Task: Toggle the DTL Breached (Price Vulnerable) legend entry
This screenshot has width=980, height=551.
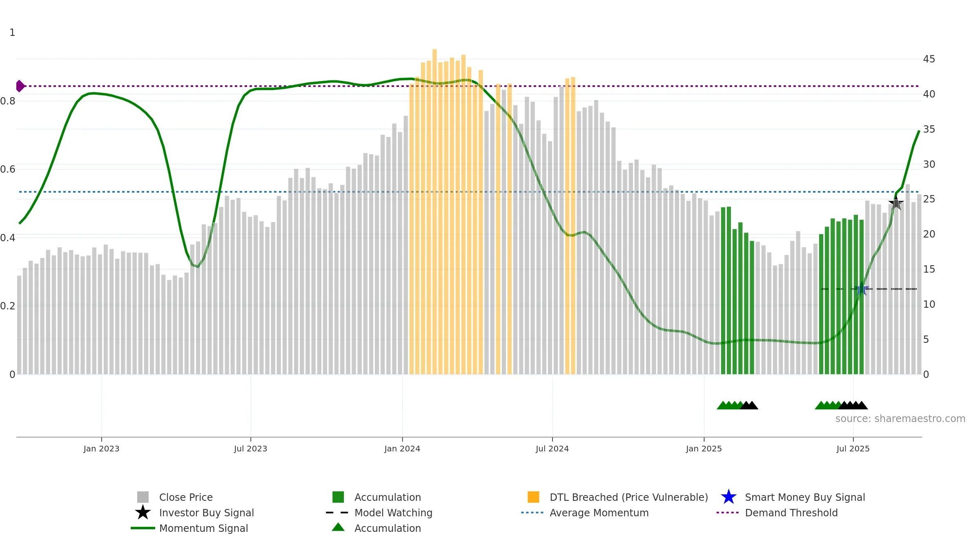Action: 617,497
